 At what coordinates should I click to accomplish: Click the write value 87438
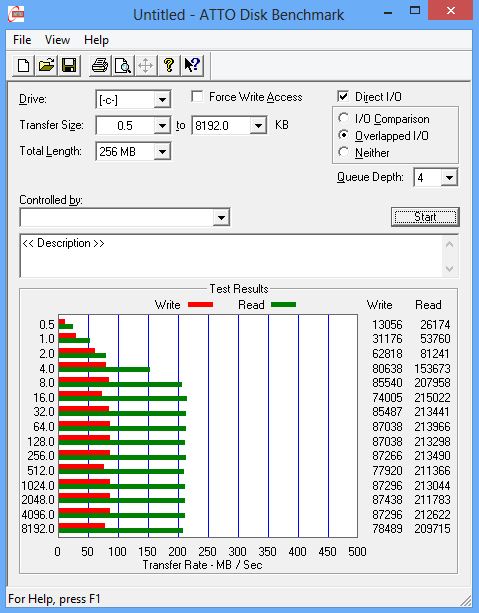[x=387, y=500]
